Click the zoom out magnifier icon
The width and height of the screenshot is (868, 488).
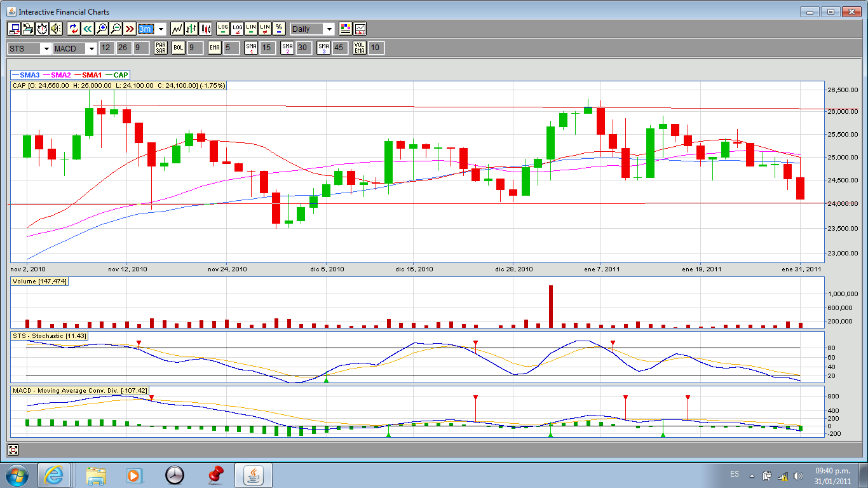coord(116,29)
